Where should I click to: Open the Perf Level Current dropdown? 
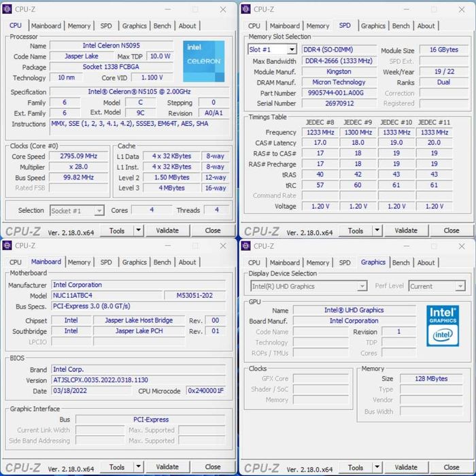(437, 286)
